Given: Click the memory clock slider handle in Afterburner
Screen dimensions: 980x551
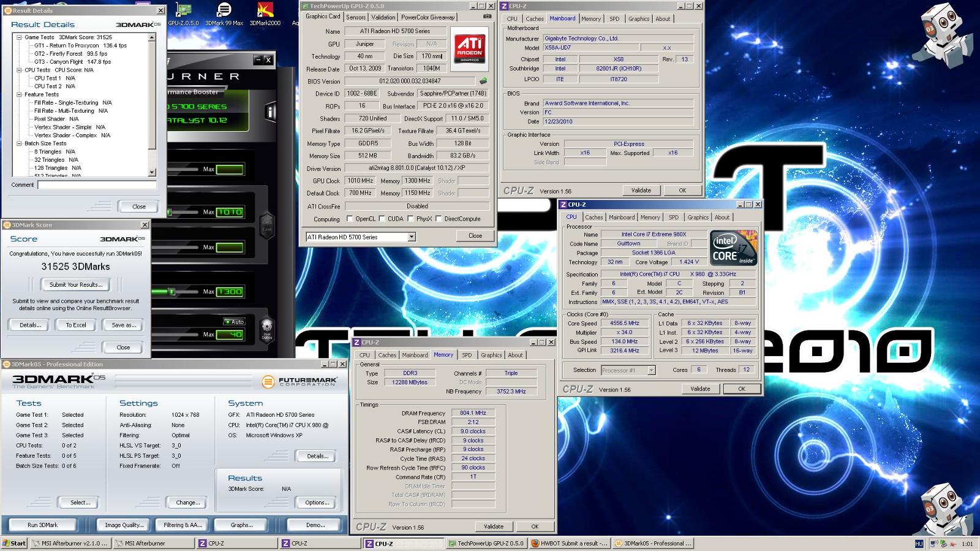Looking at the screenshot, I should click(172, 292).
